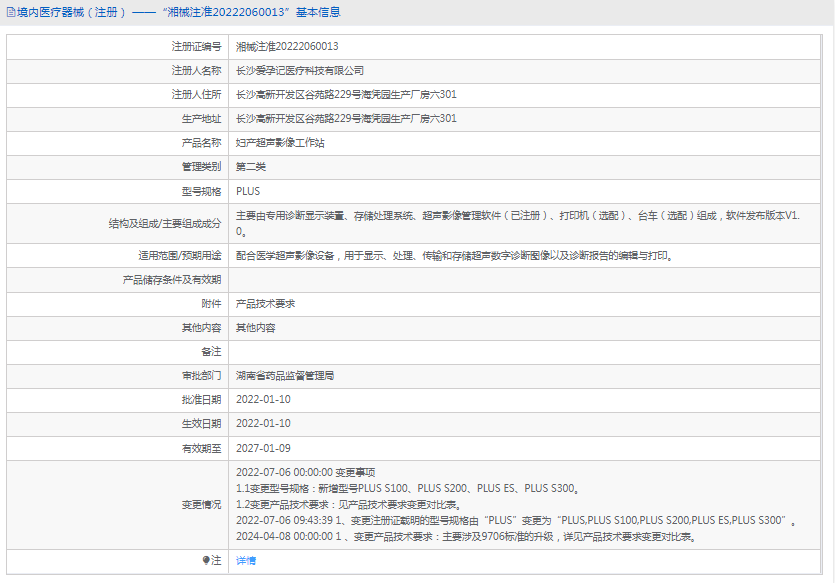
Task: Click the 备注 label
Action: click(211, 351)
